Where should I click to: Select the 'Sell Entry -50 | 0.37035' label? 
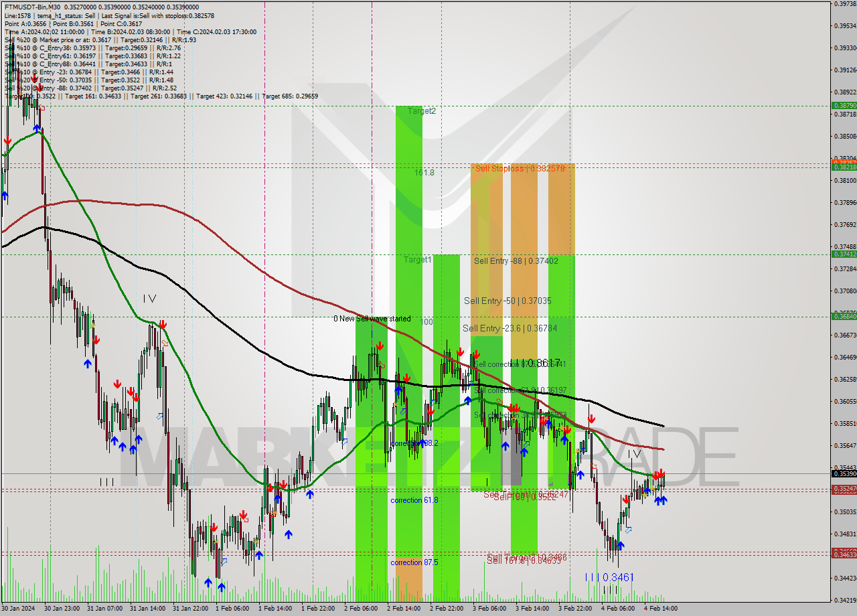[x=508, y=301]
